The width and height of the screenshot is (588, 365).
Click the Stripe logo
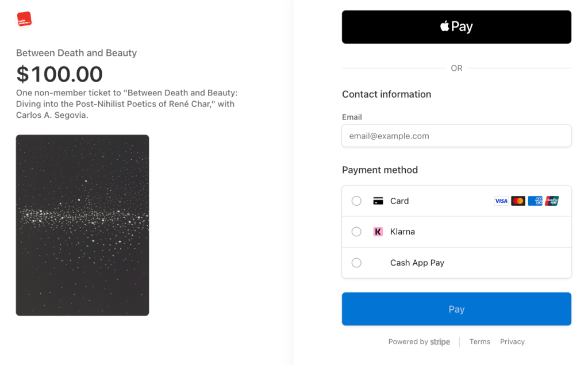(440, 342)
